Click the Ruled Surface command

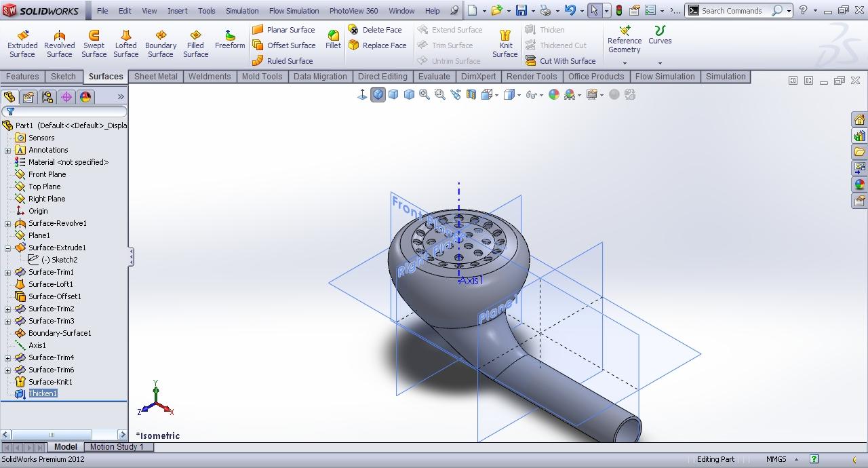coord(282,61)
